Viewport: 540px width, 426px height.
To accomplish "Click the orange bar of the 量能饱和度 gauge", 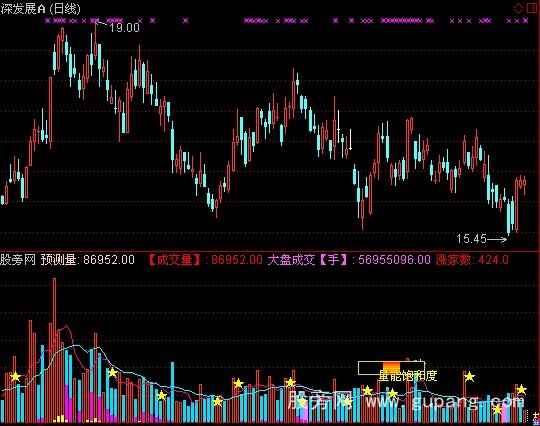I will (x=392, y=367).
